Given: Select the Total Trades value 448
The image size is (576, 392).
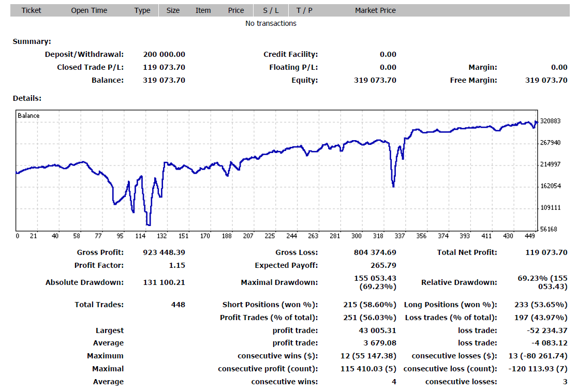Looking at the screenshot, I should tap(178, 305).
